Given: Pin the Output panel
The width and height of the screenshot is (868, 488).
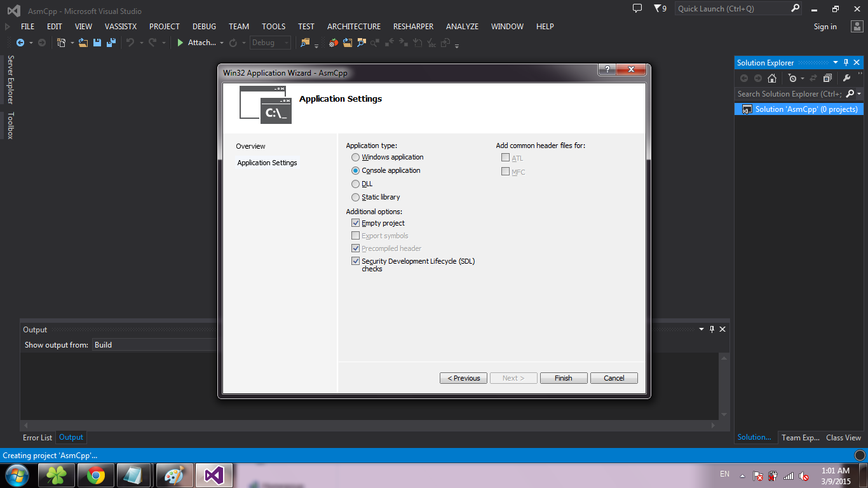Looking at the screenshot, I should point(712,329).
